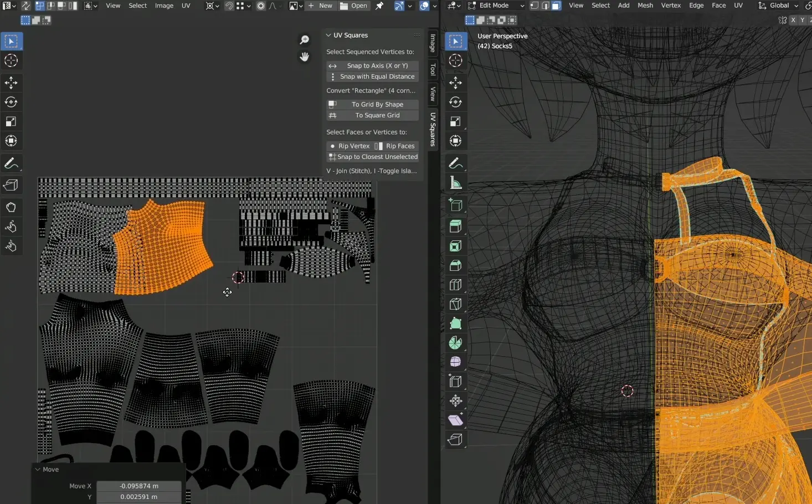The width and height of the screenshot is (812, 504).
Task: Click the pan hand gizmo in UV editor
Action: pos(304,56)
